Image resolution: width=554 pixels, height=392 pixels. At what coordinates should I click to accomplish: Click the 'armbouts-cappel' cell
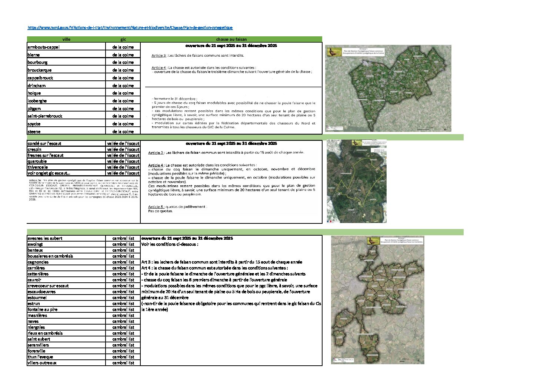click(x=66, y=47)
